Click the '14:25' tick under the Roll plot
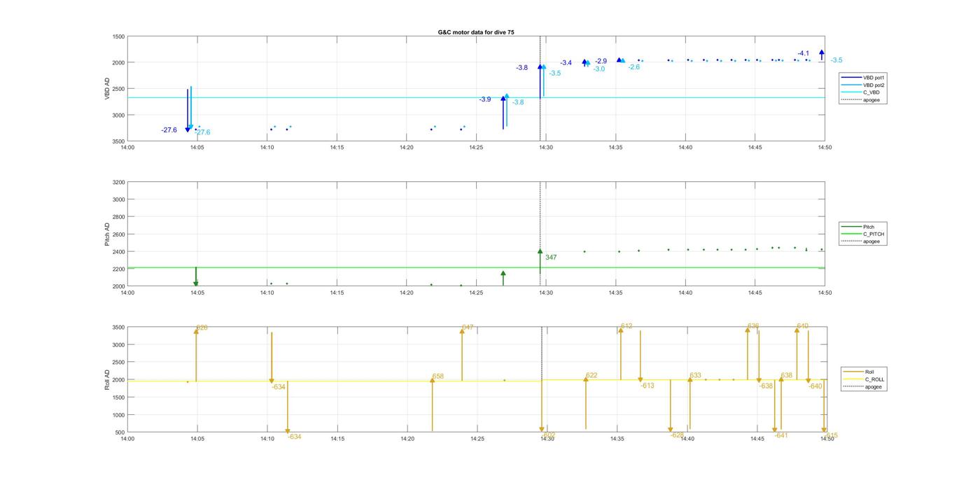The image size is (980, 485). [477, 439]
